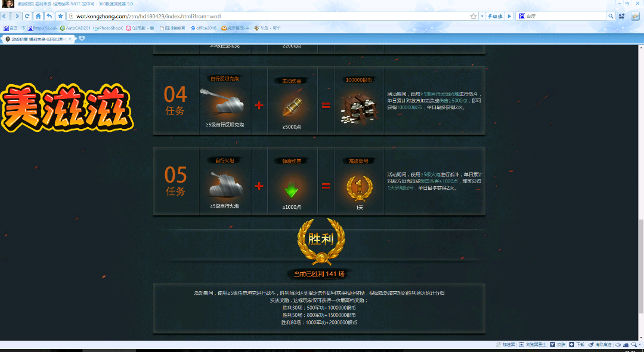Click the 05 任务 label
This screenshot has width=644, height=352.
(x=175, y=181)
